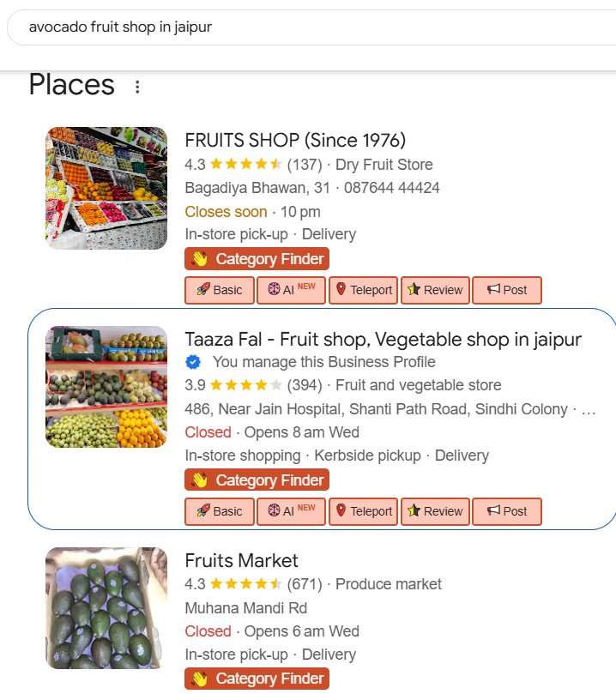This screenshot has height=694, width=616.
Task: Click the Post button under Taaza Fal
Action: click(507, 511)
